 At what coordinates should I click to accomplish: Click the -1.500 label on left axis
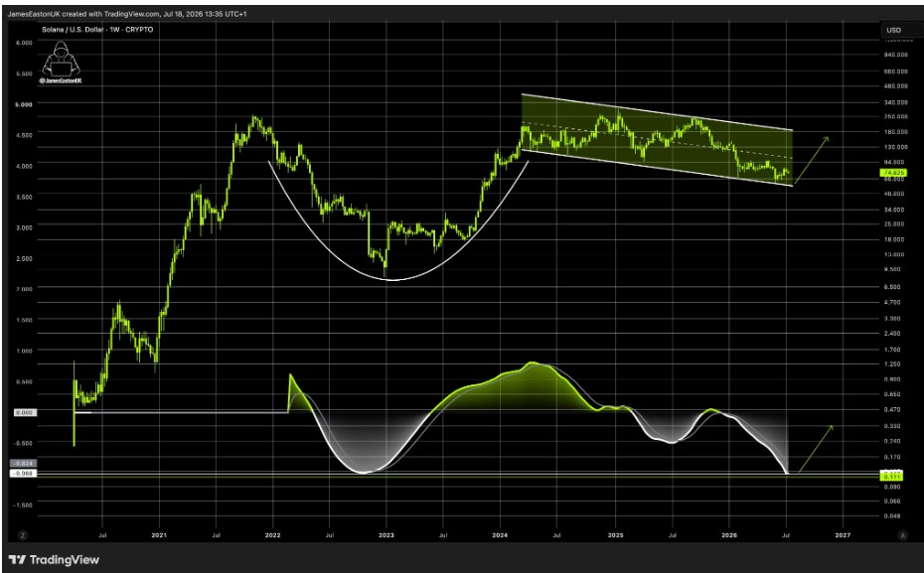click(23, 505)
